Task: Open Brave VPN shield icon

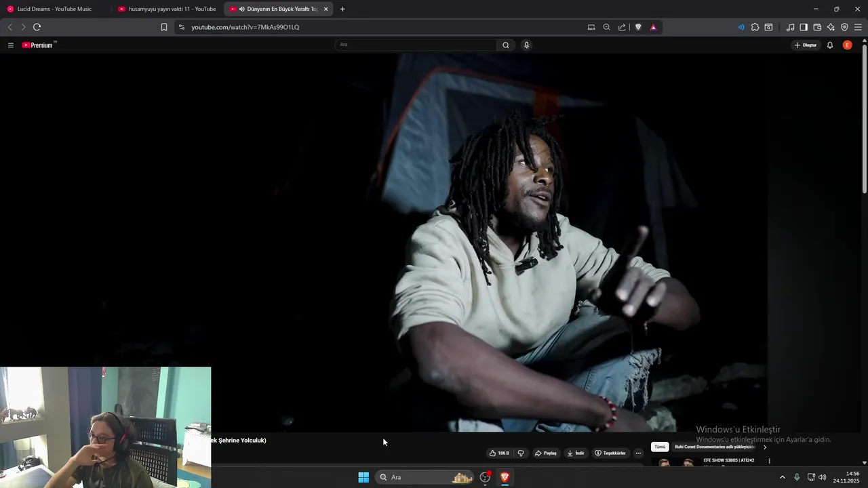Action: point(844,27)
